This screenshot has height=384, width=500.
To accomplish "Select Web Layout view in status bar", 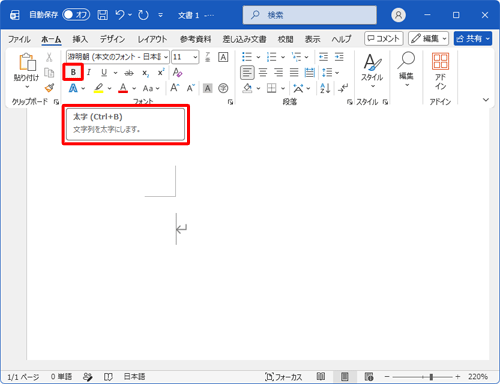I will (369, 377).
